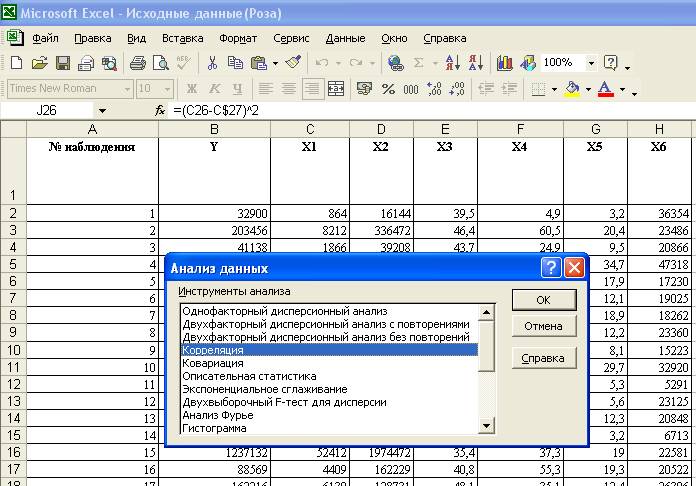Align text right

[312, 89]
